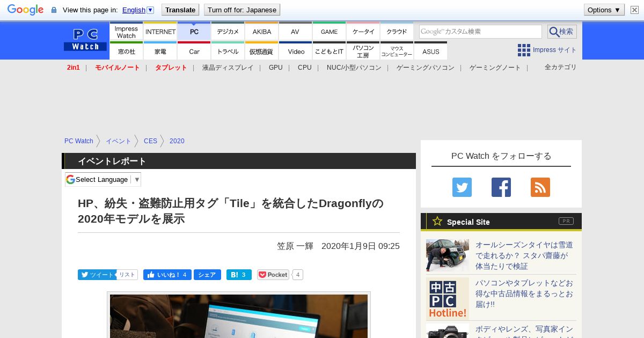Go to 2020 breadcrumb
Viewport: 644px width, 338px height.
[177, 141]
